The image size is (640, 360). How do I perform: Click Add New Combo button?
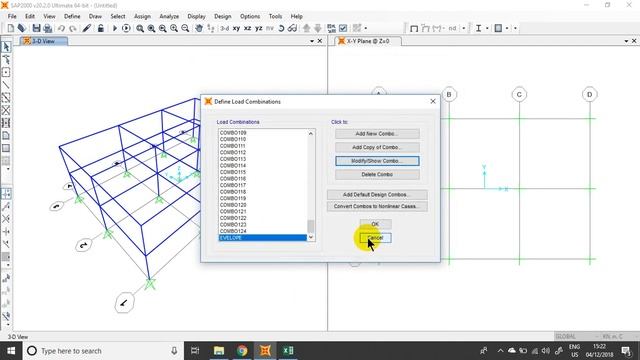pos(377,134)
